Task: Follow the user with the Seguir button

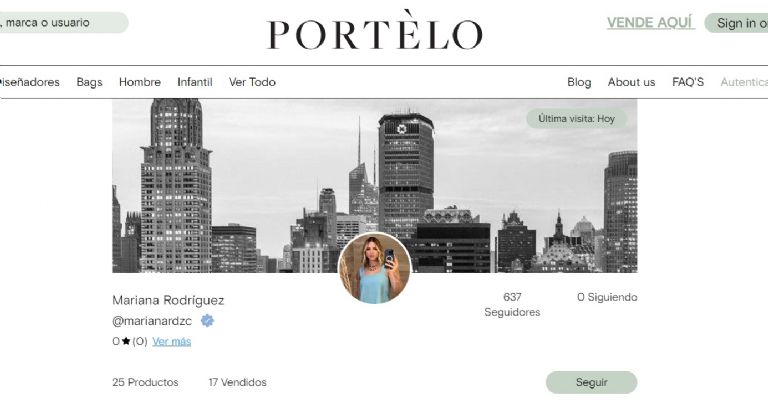Action: [591, 382]
